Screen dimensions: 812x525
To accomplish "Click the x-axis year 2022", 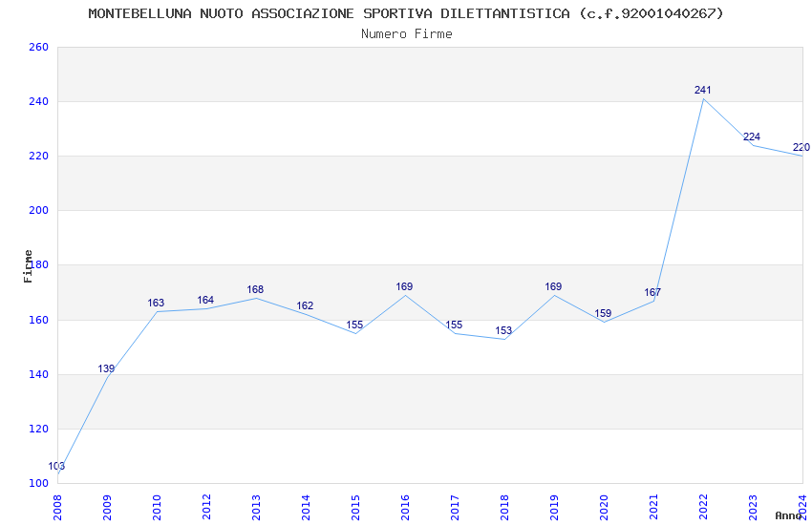I will 703,508.
